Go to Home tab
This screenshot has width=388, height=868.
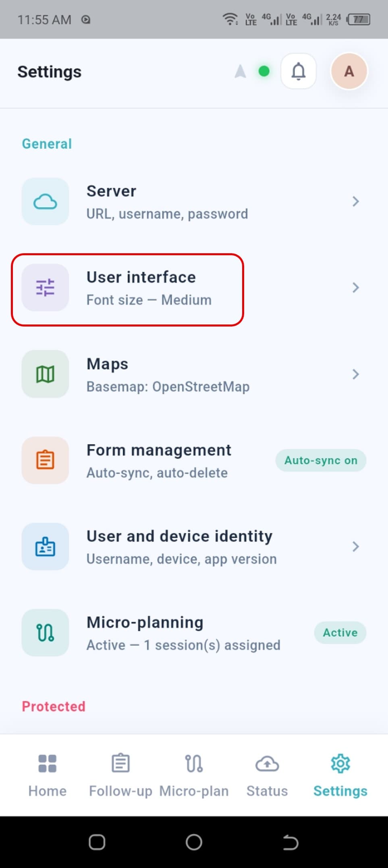[47, 775]
